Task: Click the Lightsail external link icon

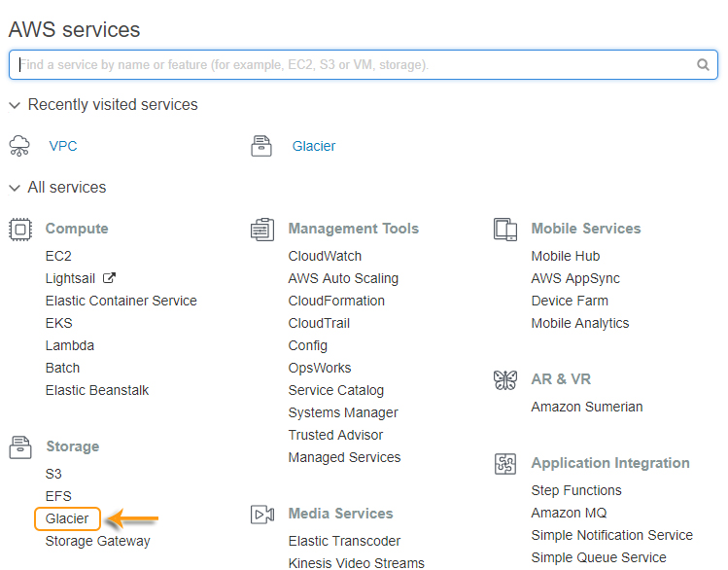Action: coord(109,278)
